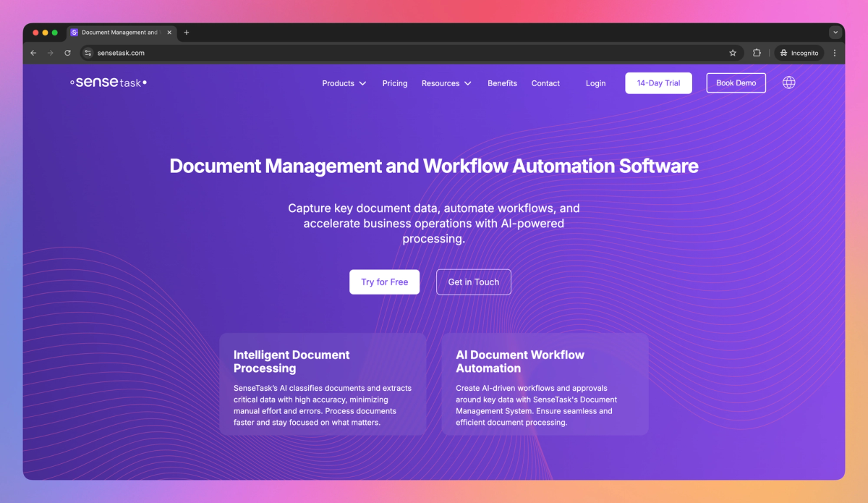This screenshot has height=503, width=868.
Task: Go to the Contact page
Action: pos(545,83)
